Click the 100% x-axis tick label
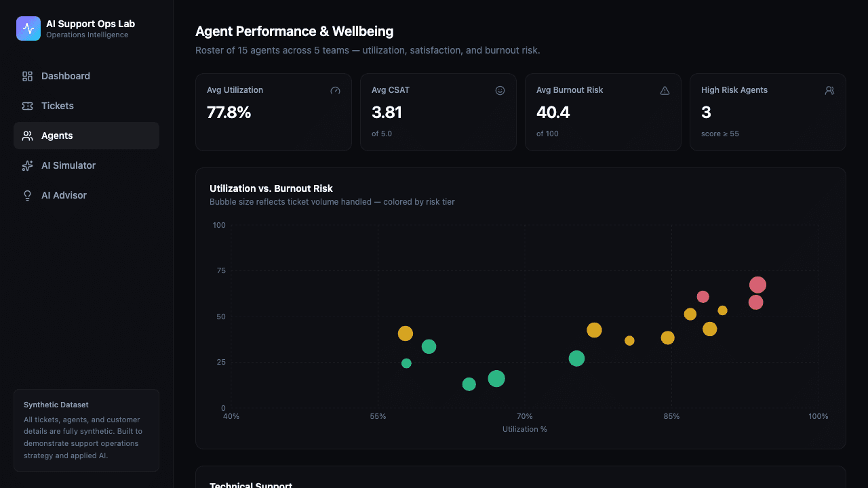The image size is (868, 488). [818, 416]
